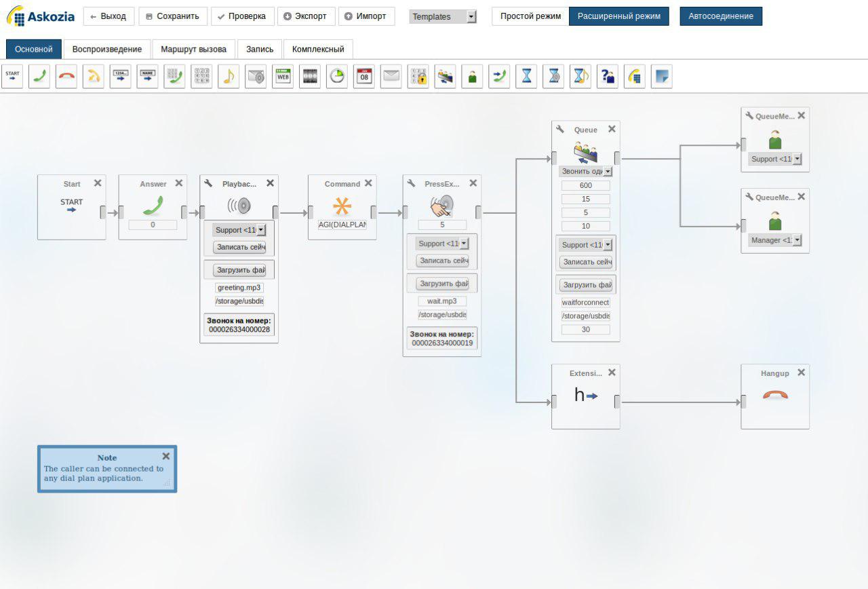This screenshot has width=868, height=589.
Task: Open the Звонить strategy dropdown in Queue node
Action: pos(607,172)
